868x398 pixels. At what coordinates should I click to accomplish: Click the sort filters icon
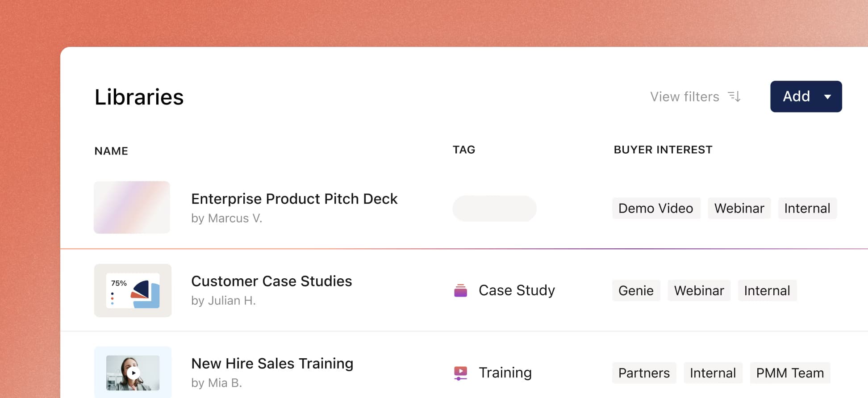[734, 96]
